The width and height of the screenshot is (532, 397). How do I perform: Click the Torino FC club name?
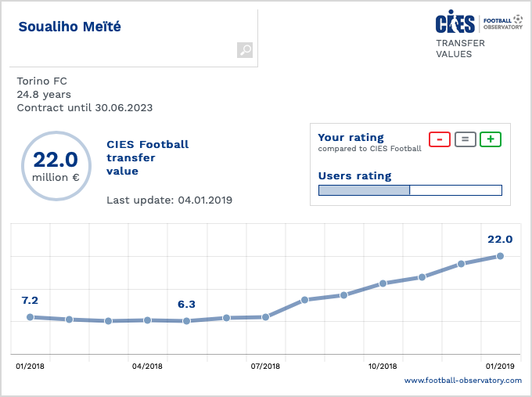pos(41,81)
